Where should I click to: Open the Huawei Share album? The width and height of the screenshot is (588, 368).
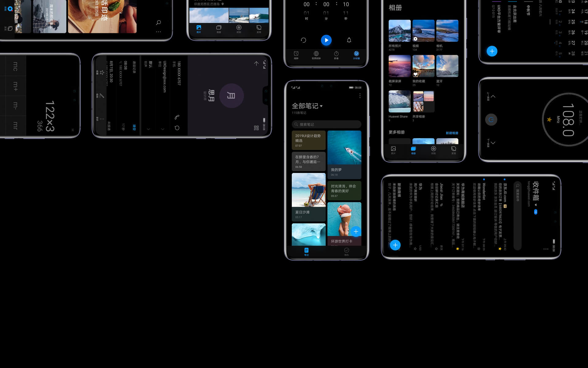coord(400,102)
